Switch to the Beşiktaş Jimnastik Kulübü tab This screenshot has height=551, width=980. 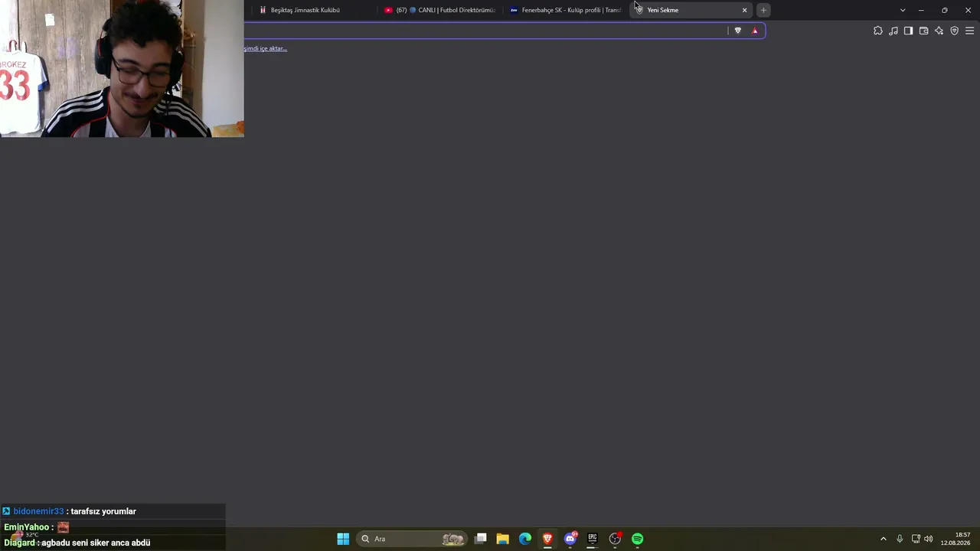[312, 10]
